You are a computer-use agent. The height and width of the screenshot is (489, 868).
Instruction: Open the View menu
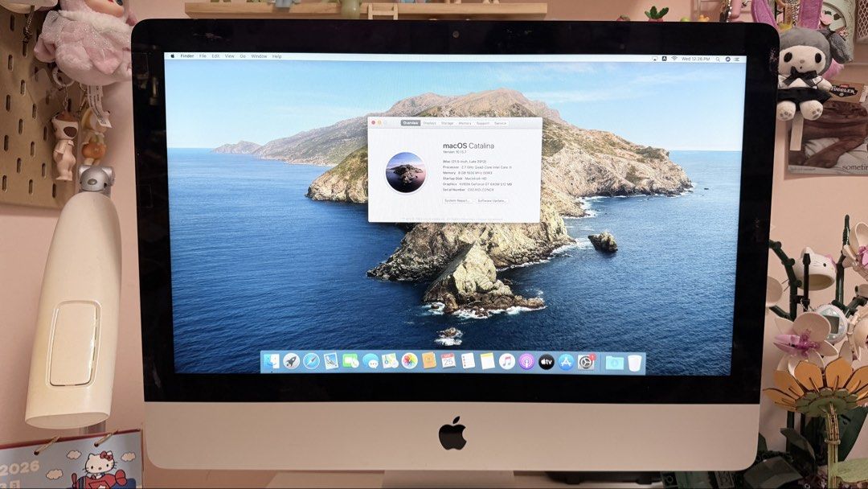coord(229,56)
